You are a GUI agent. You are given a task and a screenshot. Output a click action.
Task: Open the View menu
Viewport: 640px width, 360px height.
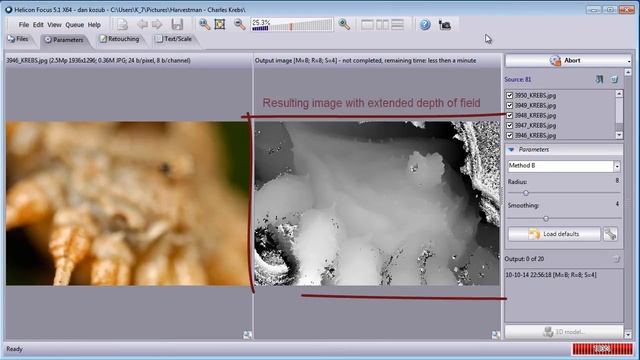(x=54, y=25)
